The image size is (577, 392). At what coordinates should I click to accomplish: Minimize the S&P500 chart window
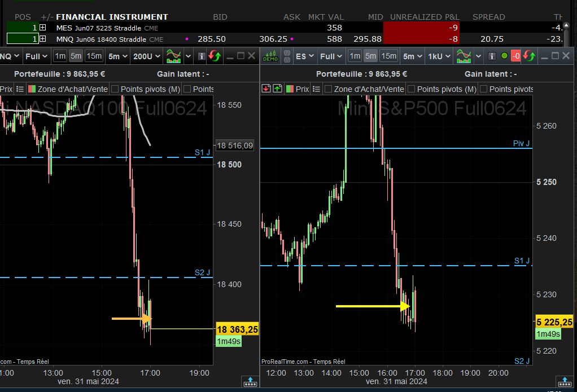(545, 58)
